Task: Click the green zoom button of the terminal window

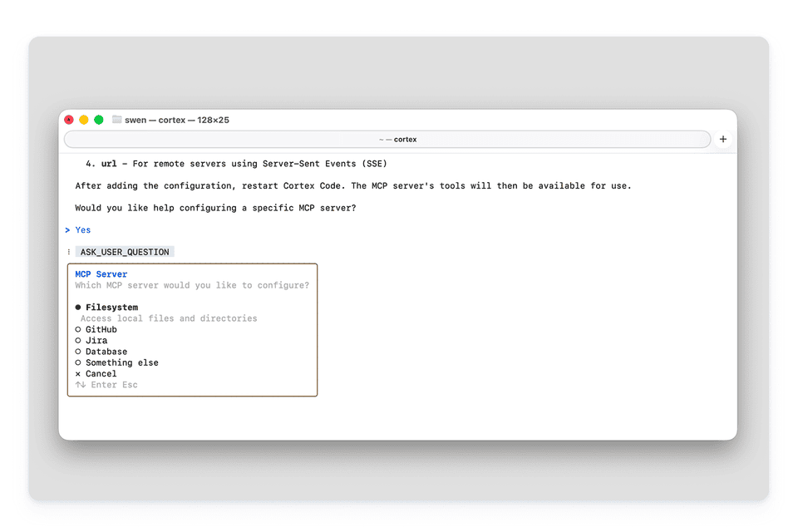Action: [x=98, y=119]
